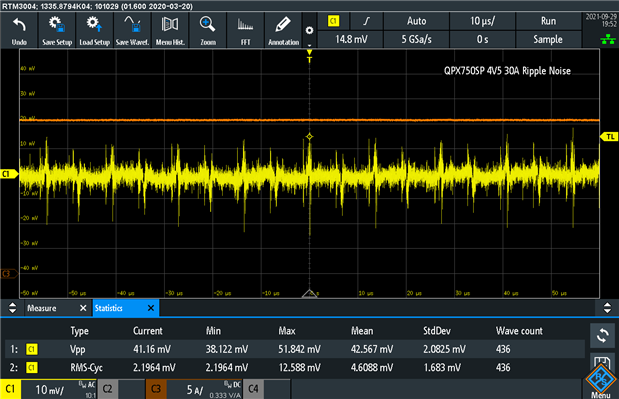Activate the Zoom tool

click(208, 30)
